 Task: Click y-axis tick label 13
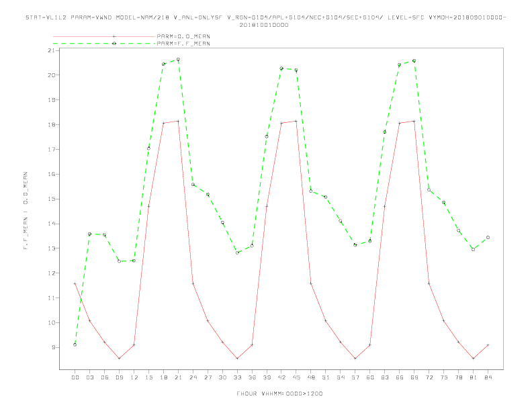[51, 248]
